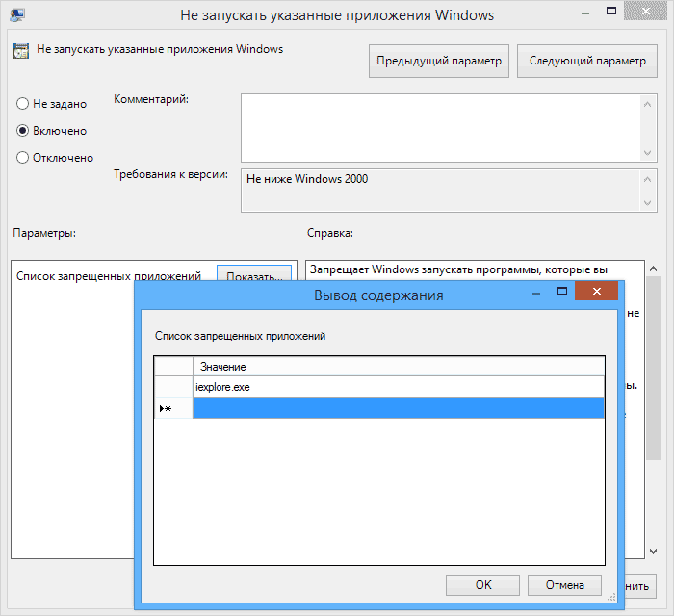Click the help pane scrollbar thumb
674x616 pixels.
pyautogui.click(x=653, y=368)
